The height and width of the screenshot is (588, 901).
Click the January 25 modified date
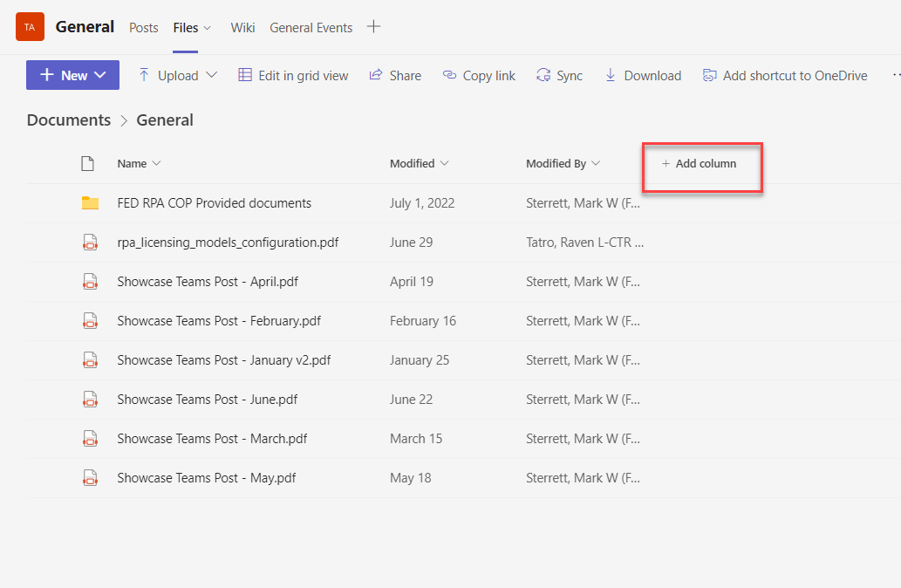[x=419, y=359]
